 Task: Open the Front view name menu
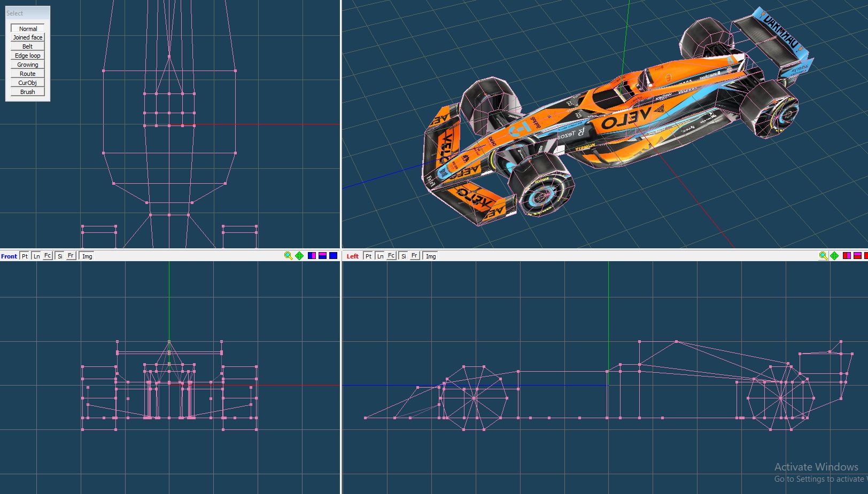9,256
